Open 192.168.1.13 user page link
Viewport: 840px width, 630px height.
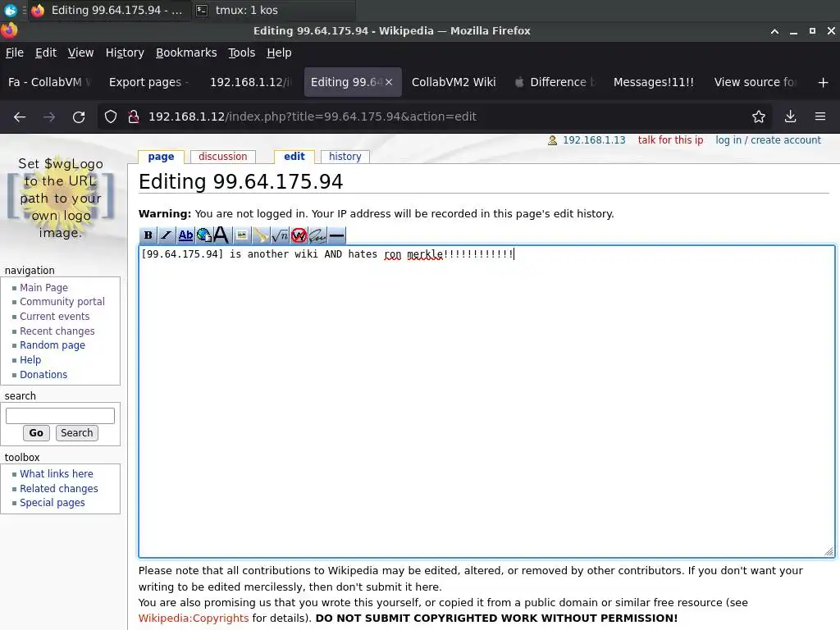(x=594, y=140)
